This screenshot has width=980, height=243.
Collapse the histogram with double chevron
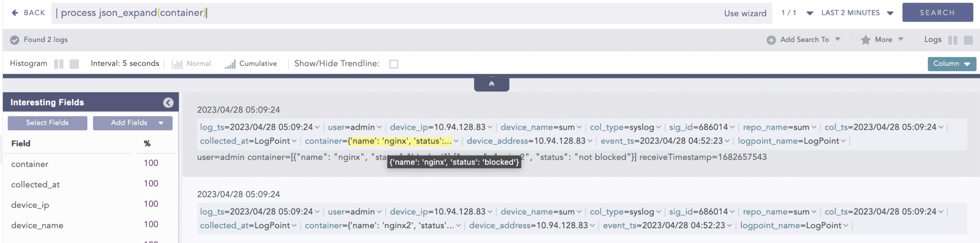pos(491,84)
